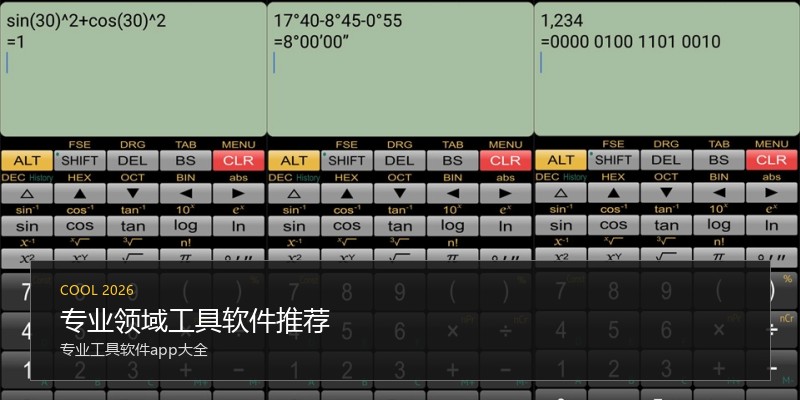Hit DEL on the 1,234 calculator
Screen dimensions: 800x400
click(666, 160)
